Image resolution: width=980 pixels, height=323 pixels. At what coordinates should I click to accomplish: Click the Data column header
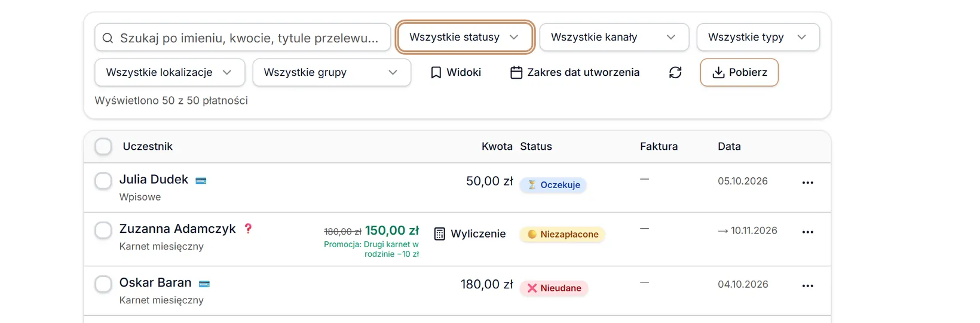click(730, 146)
